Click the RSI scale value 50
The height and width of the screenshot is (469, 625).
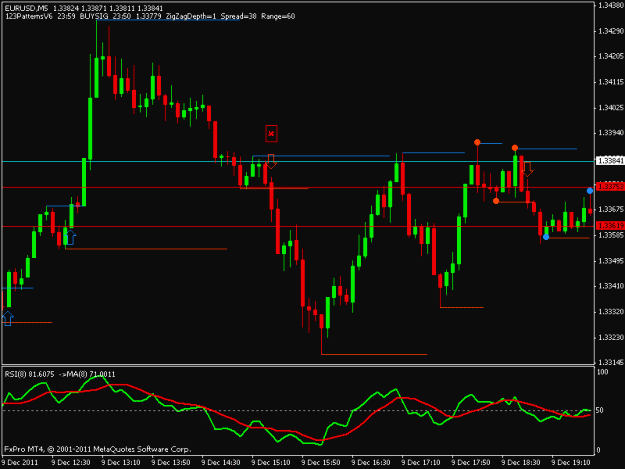[599, 410]
